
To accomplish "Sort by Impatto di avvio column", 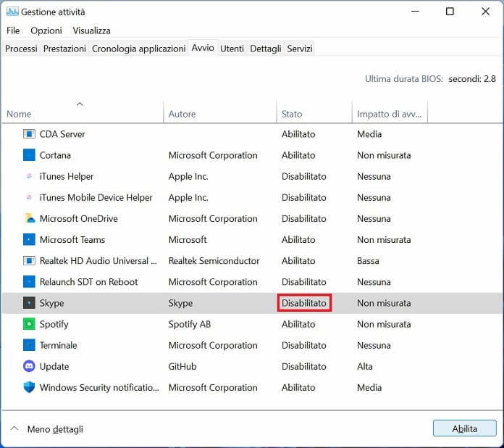I will 390,112.
